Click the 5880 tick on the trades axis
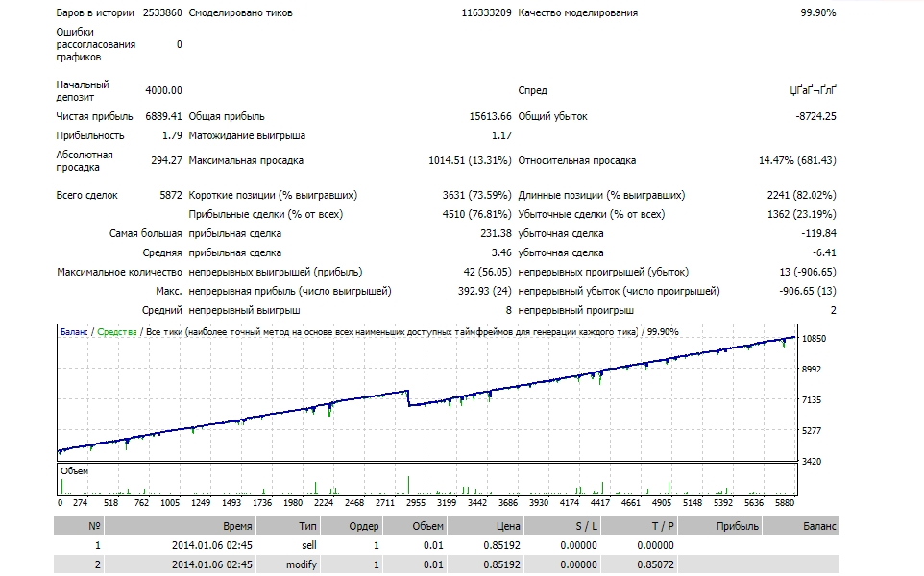This screenshot has width=924, height=576. pos(785,503)
